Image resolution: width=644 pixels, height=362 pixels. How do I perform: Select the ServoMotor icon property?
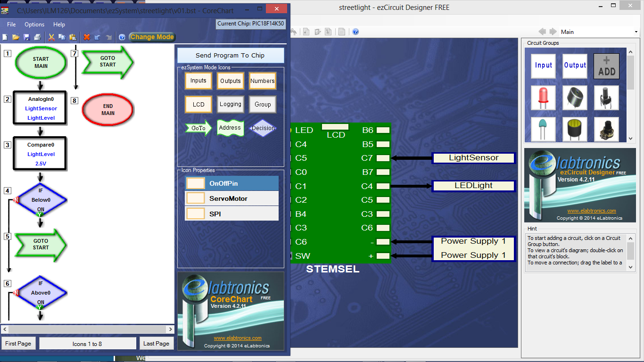231,198
